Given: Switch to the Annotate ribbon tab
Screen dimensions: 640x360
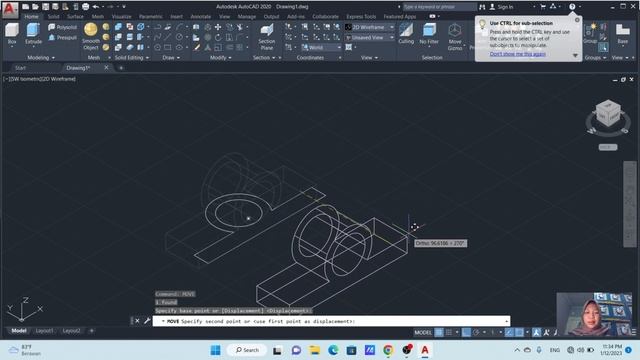Looking at the screenshot, I should point(201,16).
